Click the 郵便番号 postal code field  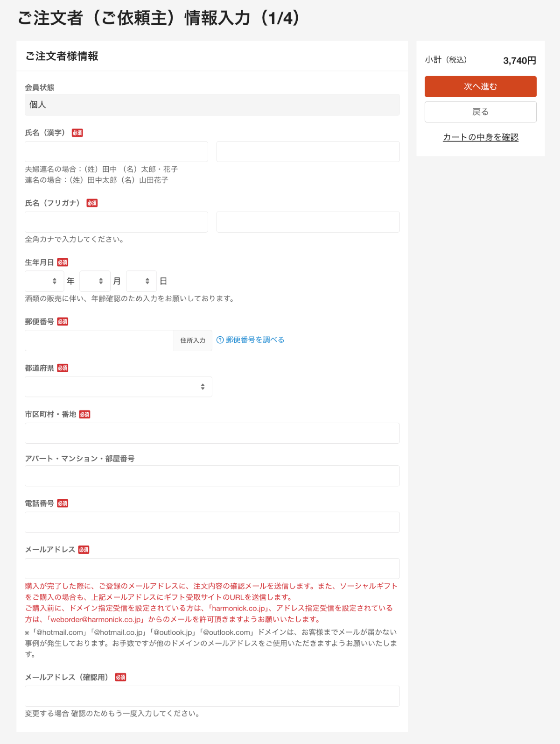tap(99, 340)
